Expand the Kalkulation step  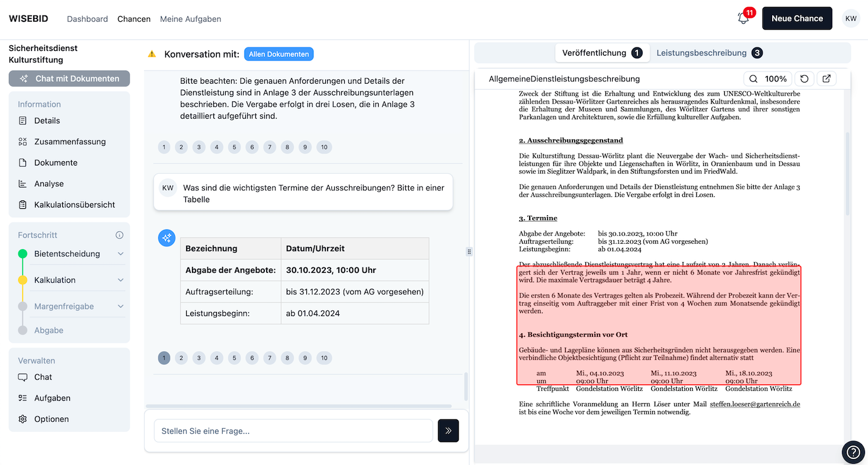coord(121,280)
